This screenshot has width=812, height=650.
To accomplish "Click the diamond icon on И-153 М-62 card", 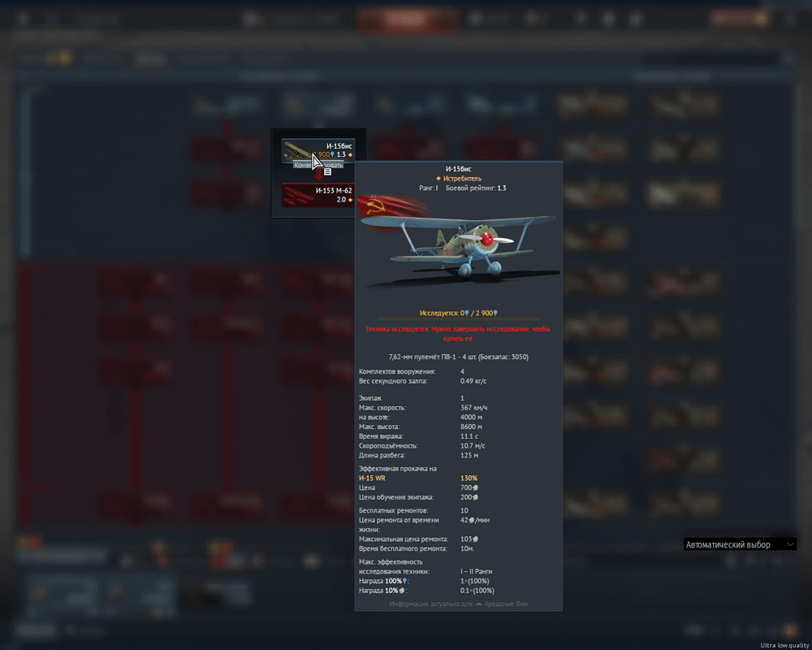I will tap(351, 200).
